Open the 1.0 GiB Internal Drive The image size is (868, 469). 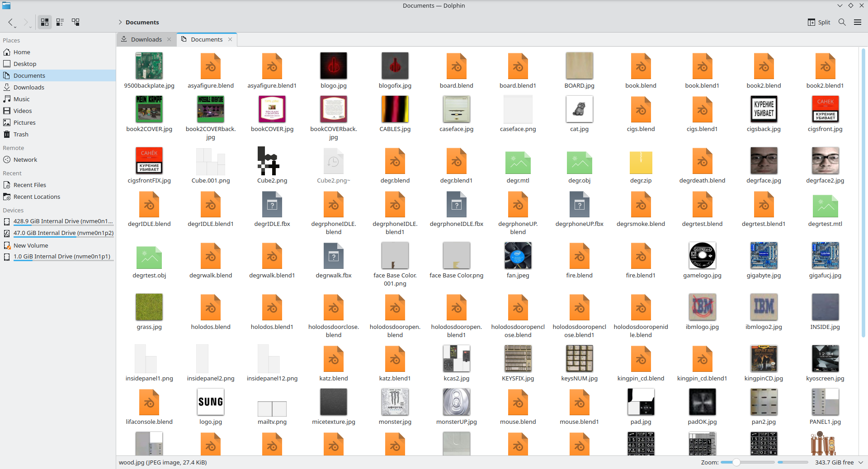pyautogui.click(x=58, y=257)
